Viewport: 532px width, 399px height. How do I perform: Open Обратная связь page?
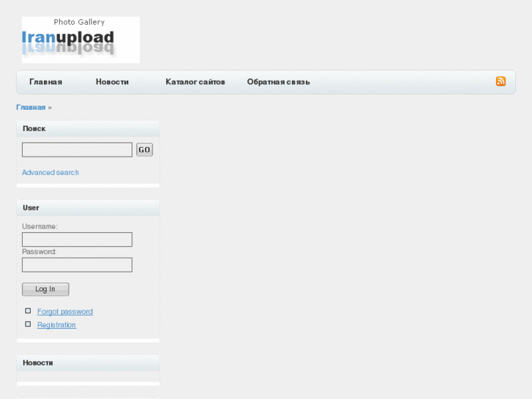click(x=278, y=82)
